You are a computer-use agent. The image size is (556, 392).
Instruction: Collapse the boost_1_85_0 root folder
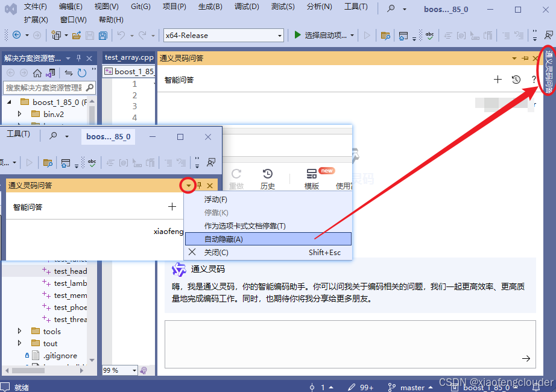coord(9,102)
